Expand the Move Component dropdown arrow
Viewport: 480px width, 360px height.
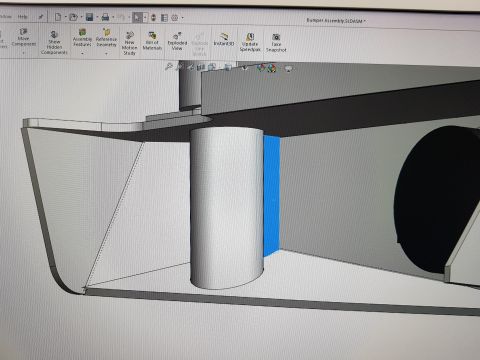pyautogui.click(x=23, y=53)
